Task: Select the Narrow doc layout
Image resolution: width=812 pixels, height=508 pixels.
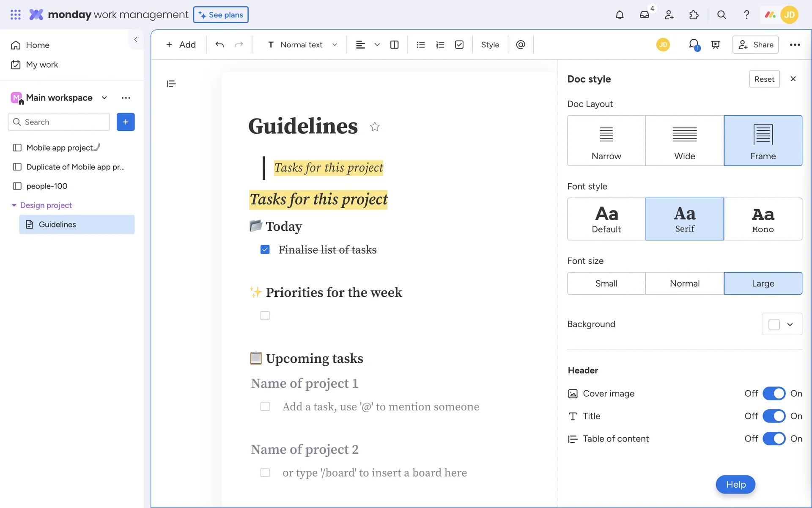Action: [x=606, y=141]
